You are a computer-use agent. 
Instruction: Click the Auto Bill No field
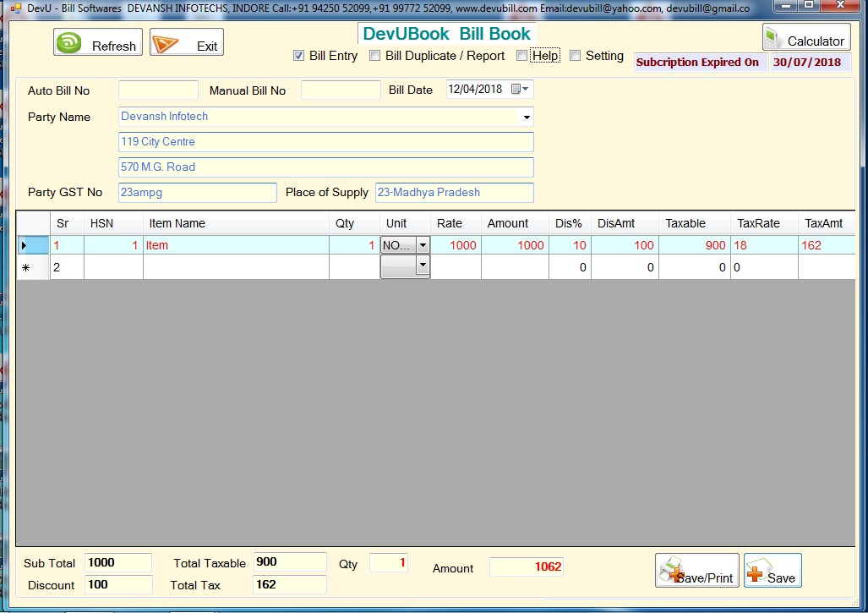158,90
